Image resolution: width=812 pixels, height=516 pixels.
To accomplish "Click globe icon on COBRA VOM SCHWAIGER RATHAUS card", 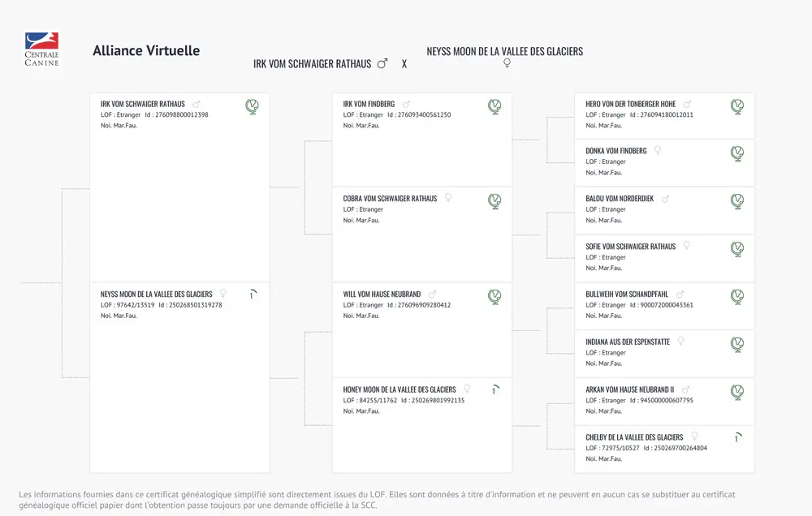I will [495, 201].
